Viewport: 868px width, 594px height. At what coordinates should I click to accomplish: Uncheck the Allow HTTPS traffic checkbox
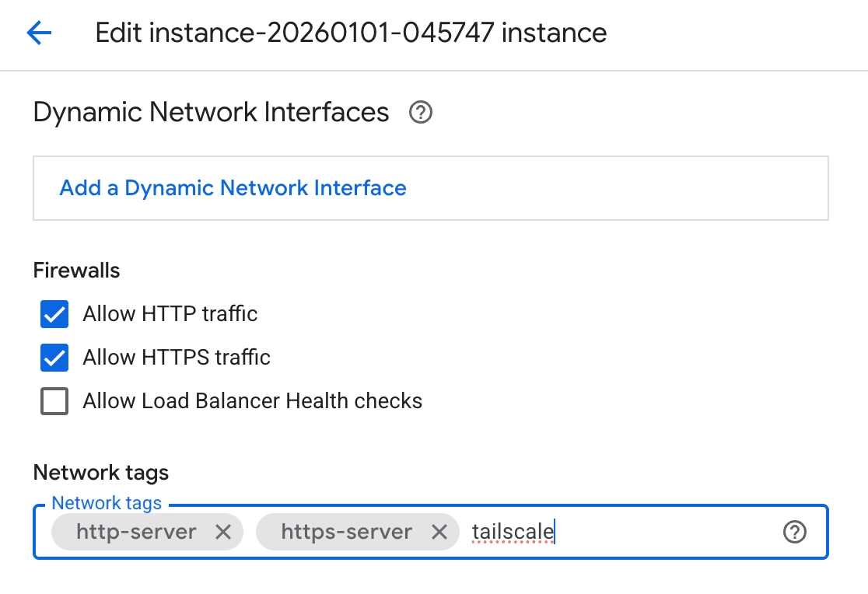(x=54, y=358)
